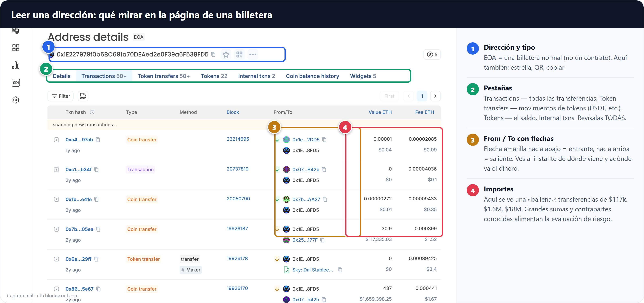Switch to the Details tab
Image resolution: width=644 pixels, height=303 pixels.
tap(62, 76)
